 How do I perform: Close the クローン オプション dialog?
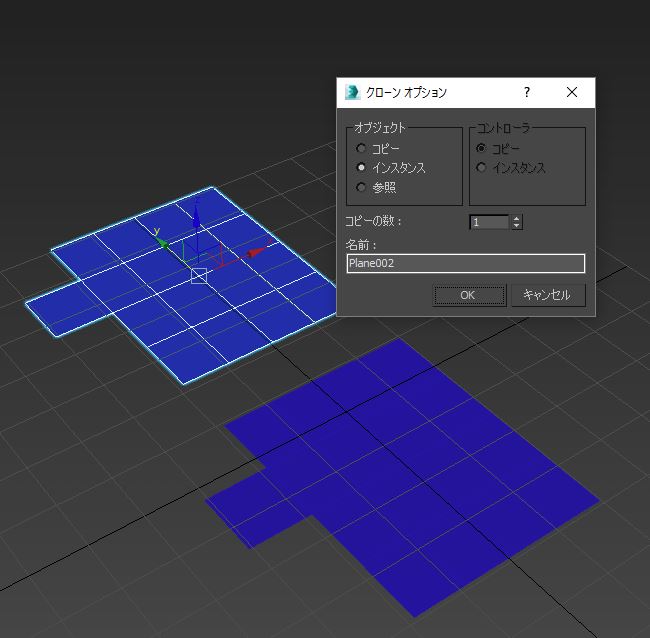tap(572, 92)
